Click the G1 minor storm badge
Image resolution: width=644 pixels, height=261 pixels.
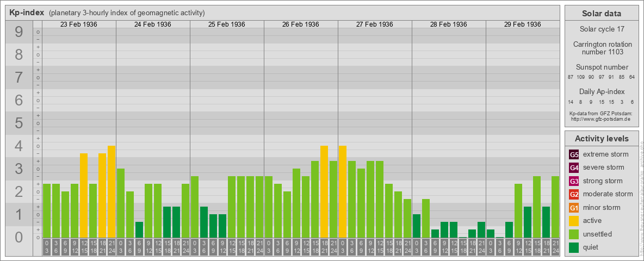coord(574,208)
